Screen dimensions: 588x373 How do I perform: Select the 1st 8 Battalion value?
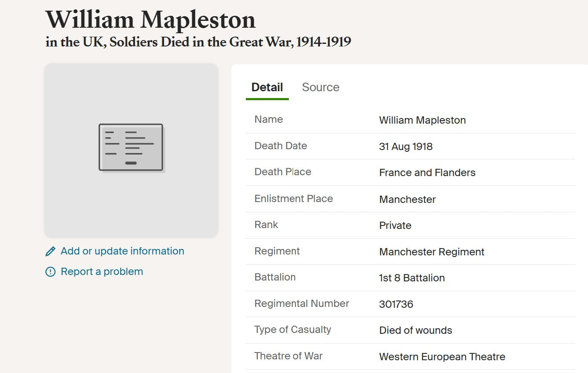coord(412,278)
